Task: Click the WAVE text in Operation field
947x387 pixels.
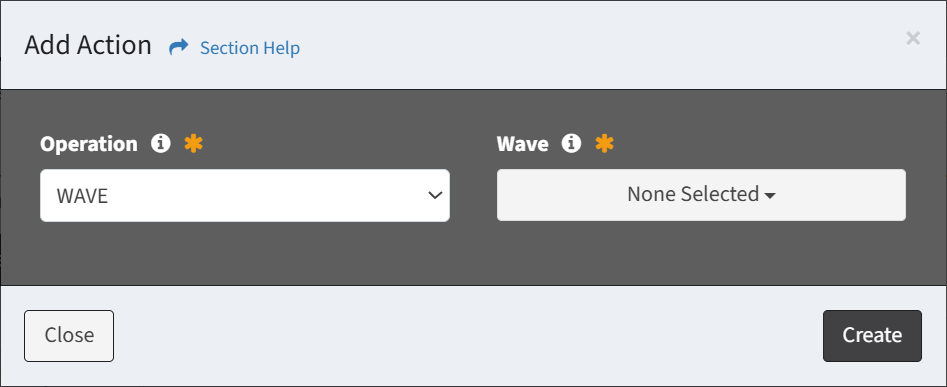Action: 82,196
